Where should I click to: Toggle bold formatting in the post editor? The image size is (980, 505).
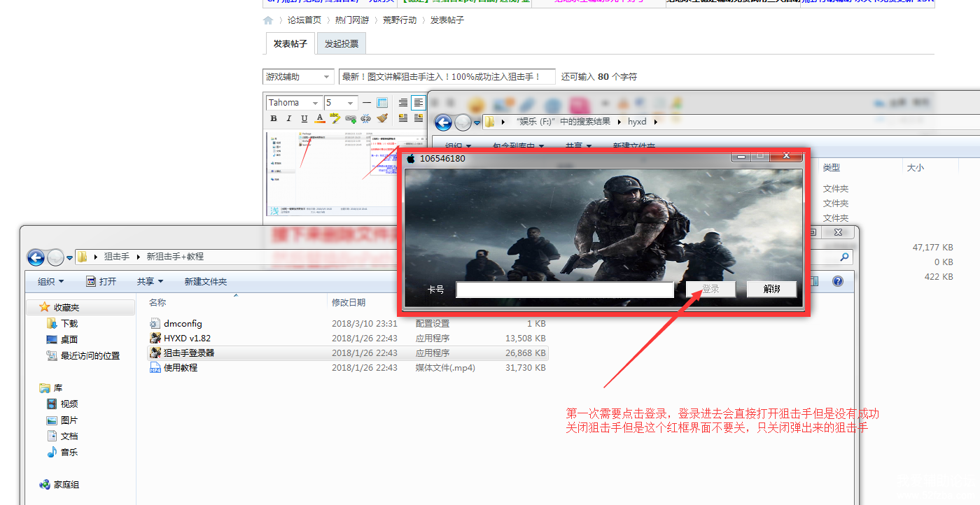tap(274, 119)
